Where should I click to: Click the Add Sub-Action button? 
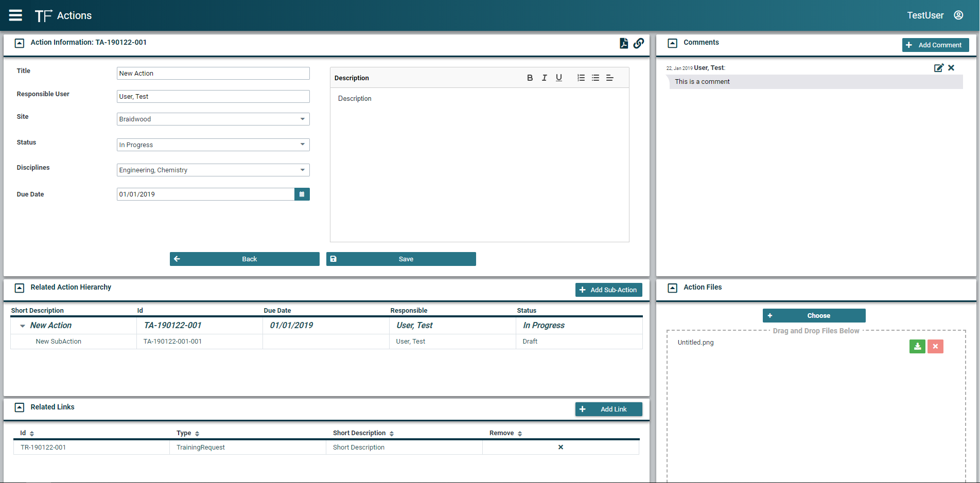tap(608, 290)
